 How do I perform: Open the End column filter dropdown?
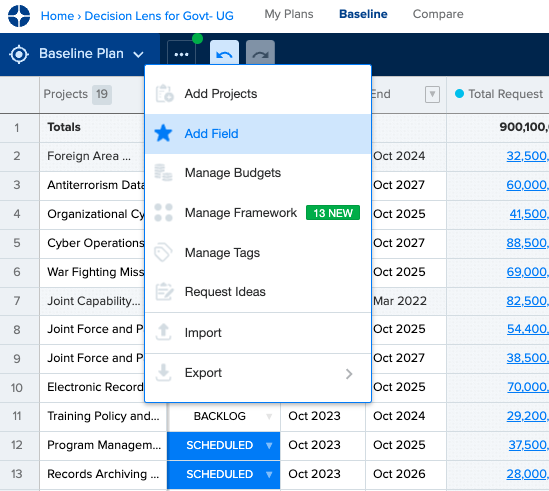click(x=432, y=94)
